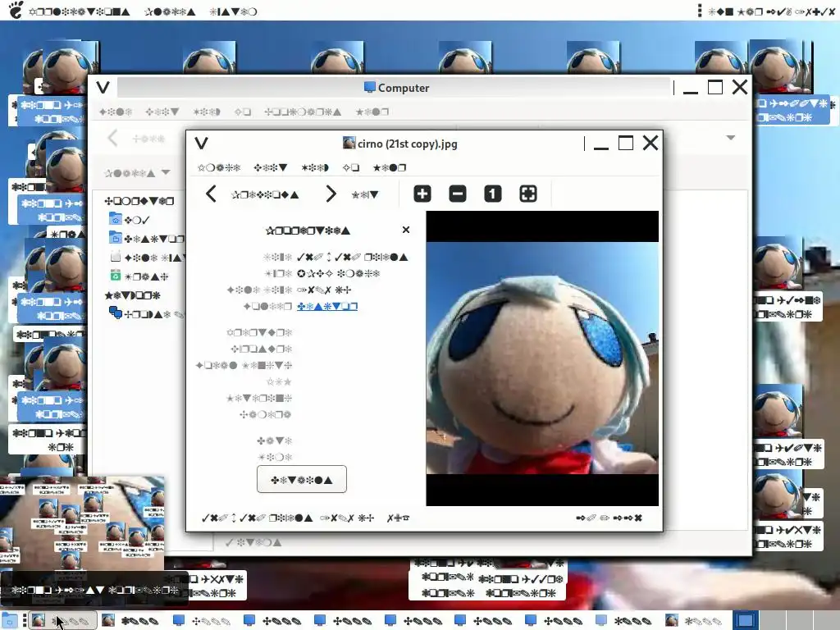Open the Go menu in Computer window

[243, 112]
